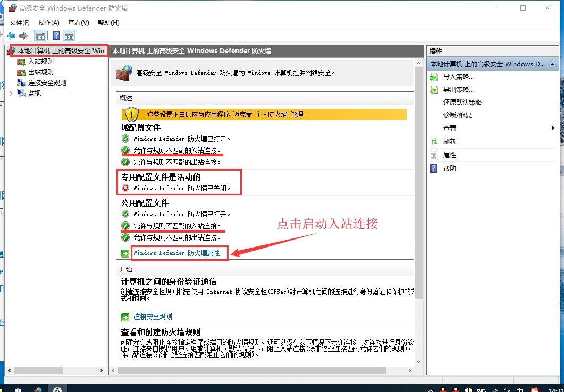Click the red X shield under 专用配置文件是活动的
The width and height of the screenshot is (564, 392).
[x=125, y=188]
